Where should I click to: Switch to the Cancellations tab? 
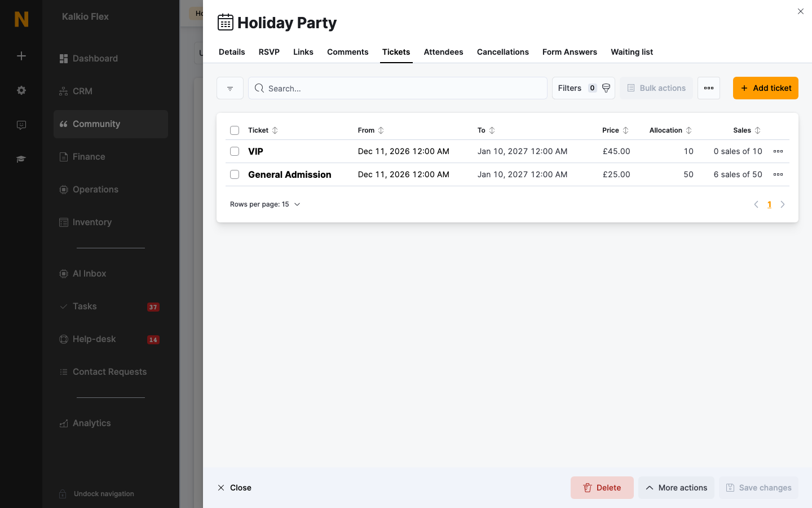point(503,52)
